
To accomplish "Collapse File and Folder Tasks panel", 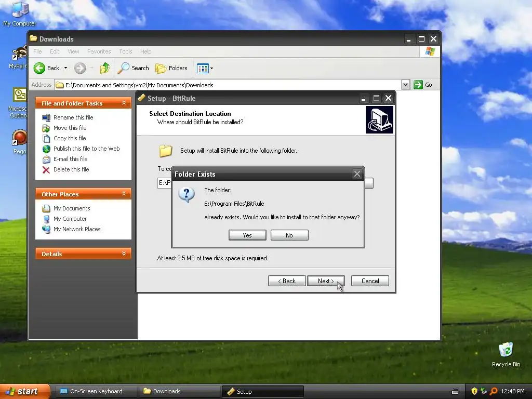I will coord(124,103).
